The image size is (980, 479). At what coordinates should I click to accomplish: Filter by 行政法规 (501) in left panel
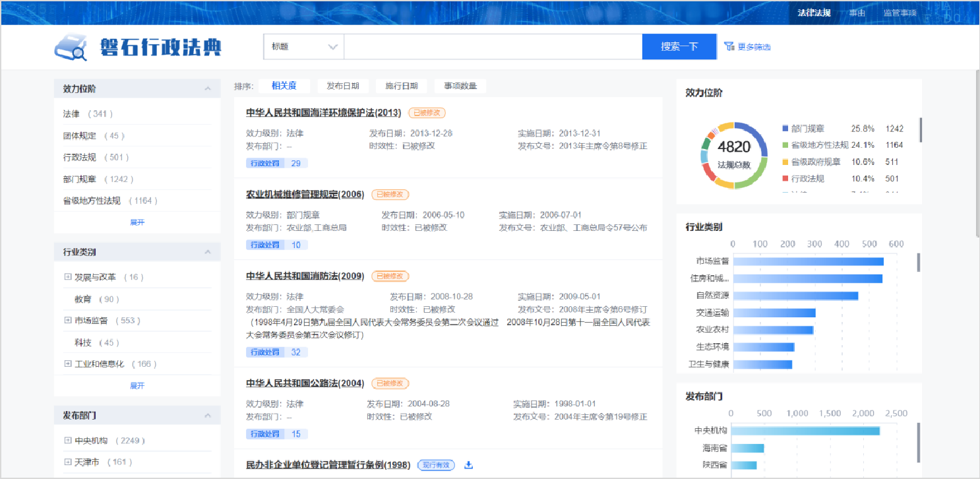96,158
